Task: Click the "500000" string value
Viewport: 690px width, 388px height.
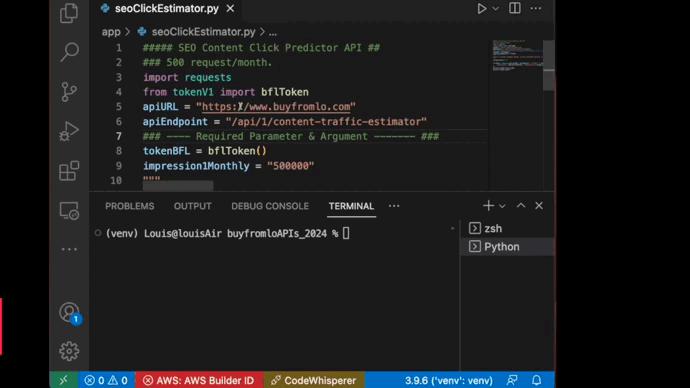Action: coord(290,166)
